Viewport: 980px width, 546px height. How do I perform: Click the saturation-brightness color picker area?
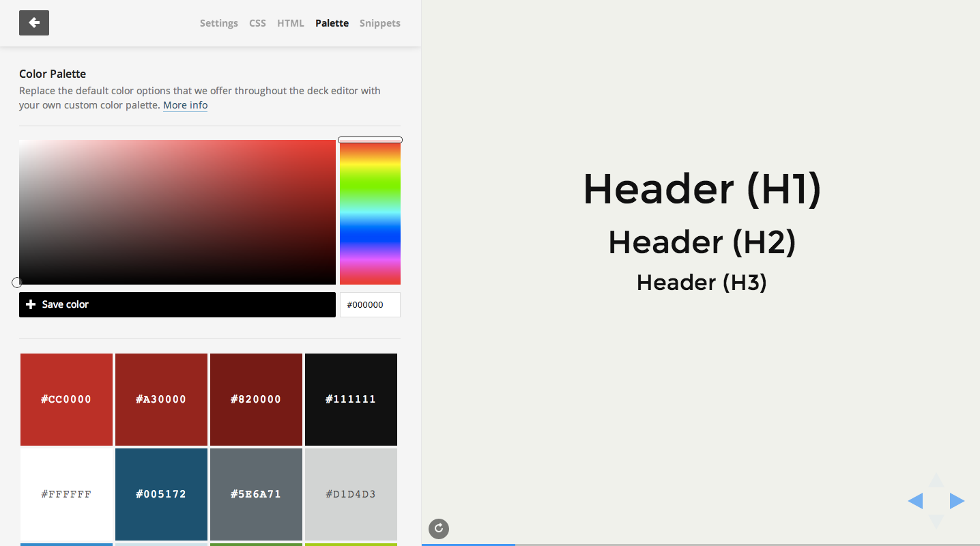tap(177, 212)
